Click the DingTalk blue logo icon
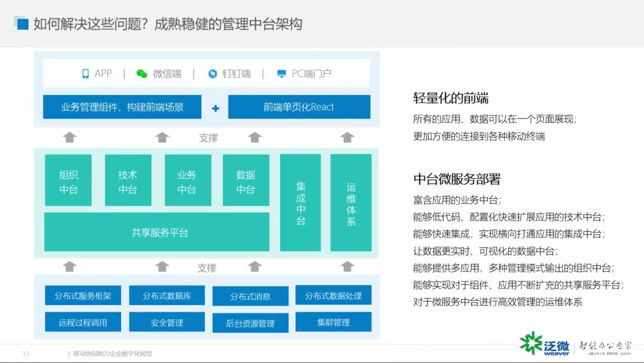This screenshot has height=363, width=644. 212,74
